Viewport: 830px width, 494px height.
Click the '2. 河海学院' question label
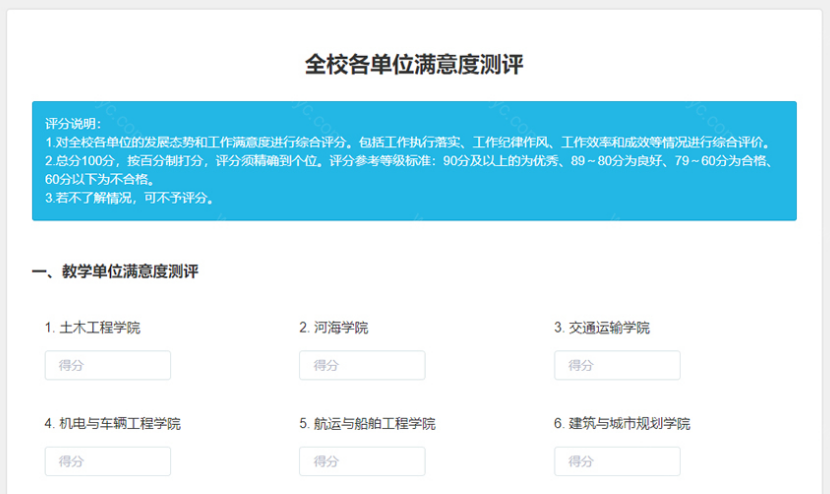(333, 327)
